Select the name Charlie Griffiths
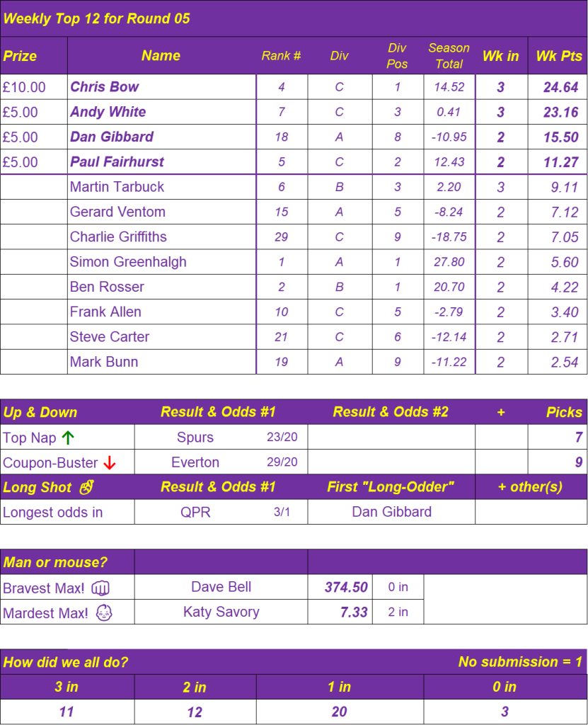Image resolution: width=588 pixels, height=725 pixels. point(118,236)
